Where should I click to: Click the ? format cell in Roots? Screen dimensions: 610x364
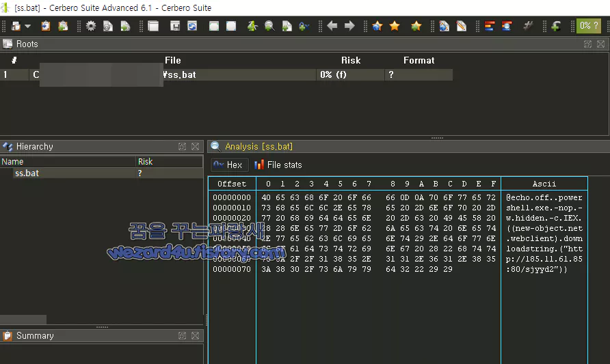pos(419,74)
